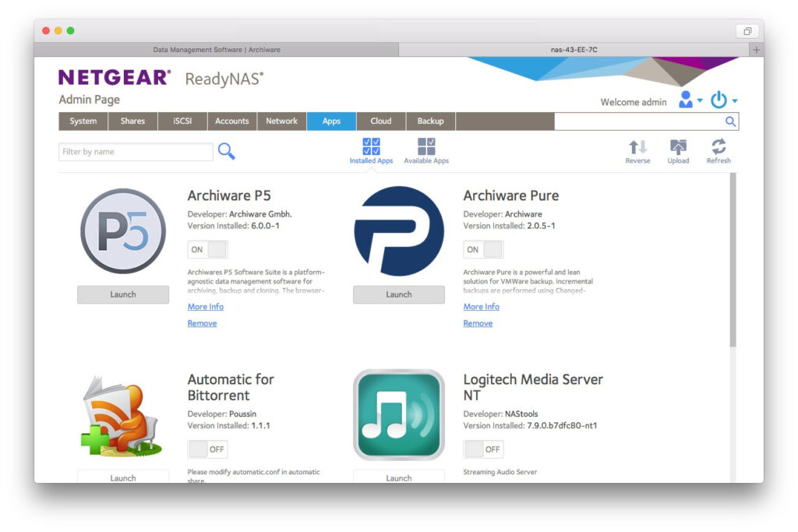Expand the power options dropdown
798x532 pixels.
(x=723, y=100)
